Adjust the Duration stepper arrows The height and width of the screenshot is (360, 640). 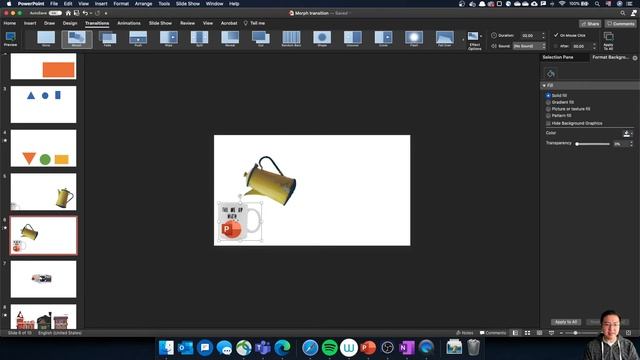pyautogui.click(x=543, y=36)
